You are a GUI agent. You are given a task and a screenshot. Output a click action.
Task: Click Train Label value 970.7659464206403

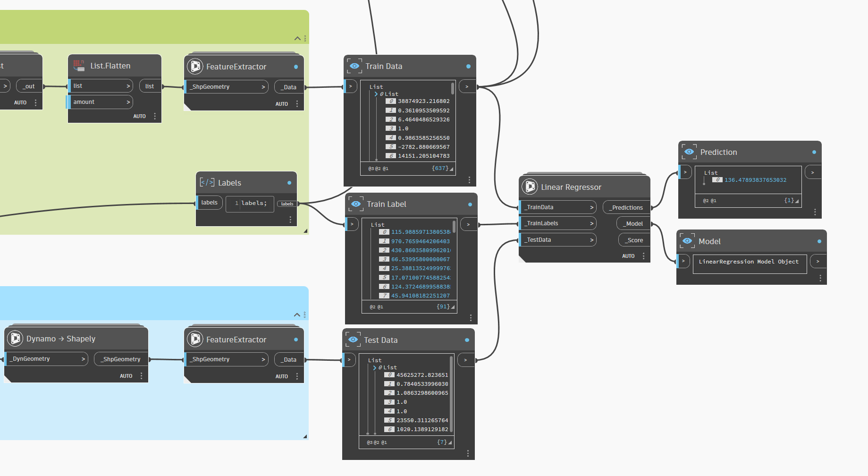pos(420,241)
